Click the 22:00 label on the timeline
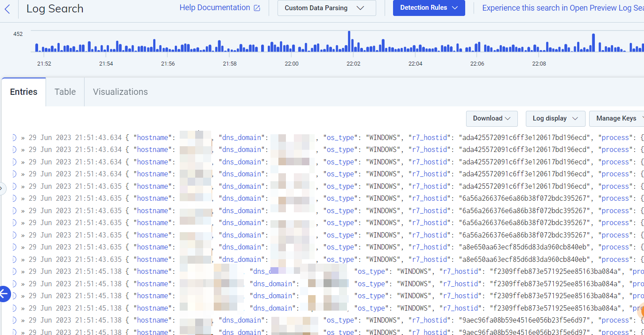The width and height of the screenshot is (644, 335). [292, 64]
